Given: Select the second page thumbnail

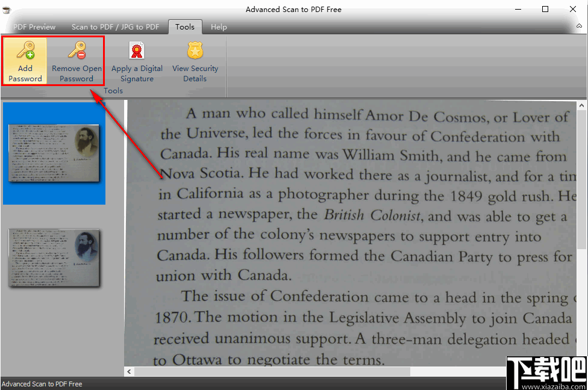Looking at the screenshot, I should pyautogui.click(x=54, y=258).
